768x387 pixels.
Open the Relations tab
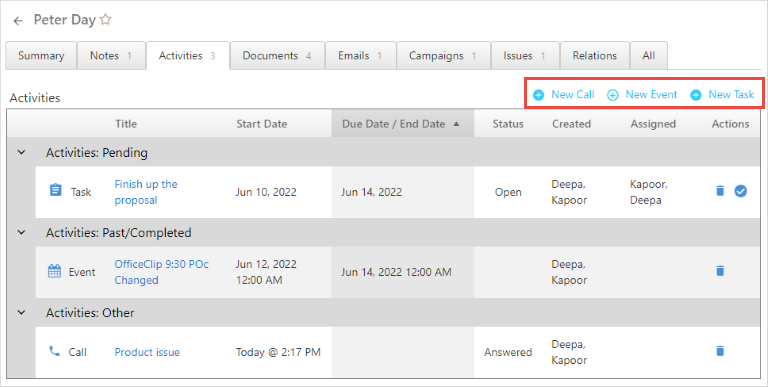(x=595, y=56)
